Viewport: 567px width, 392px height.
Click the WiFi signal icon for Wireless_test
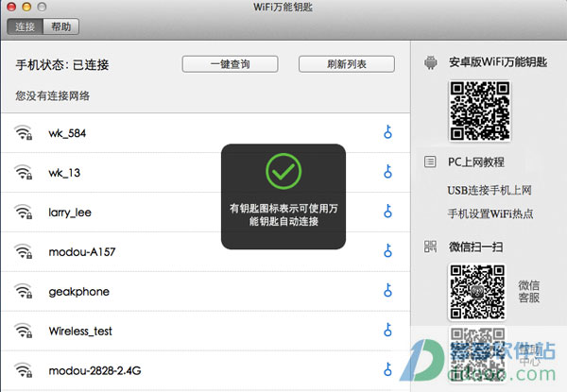(x=23, y=331)
